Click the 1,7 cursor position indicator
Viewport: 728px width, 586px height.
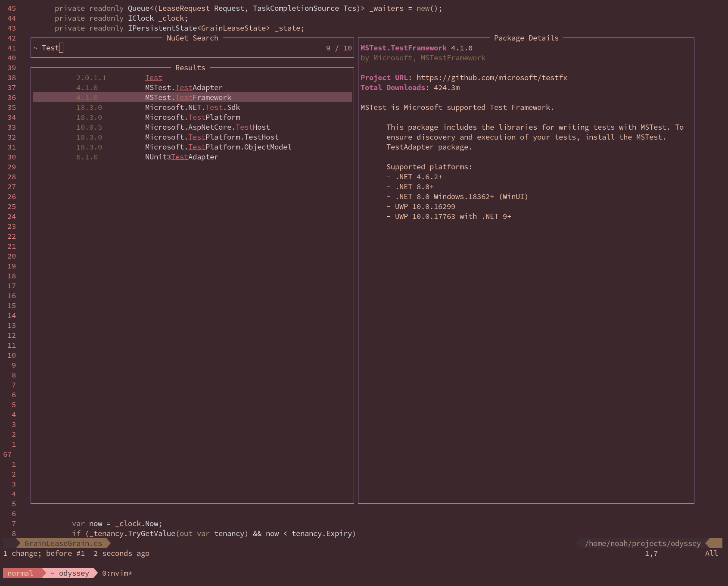[x=651, y=553]
